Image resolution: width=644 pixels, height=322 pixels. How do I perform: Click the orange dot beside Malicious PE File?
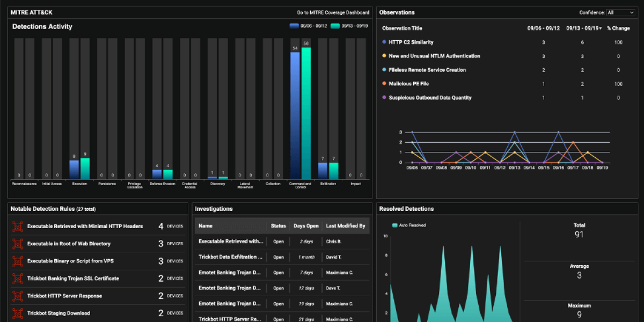coord(384,84)
